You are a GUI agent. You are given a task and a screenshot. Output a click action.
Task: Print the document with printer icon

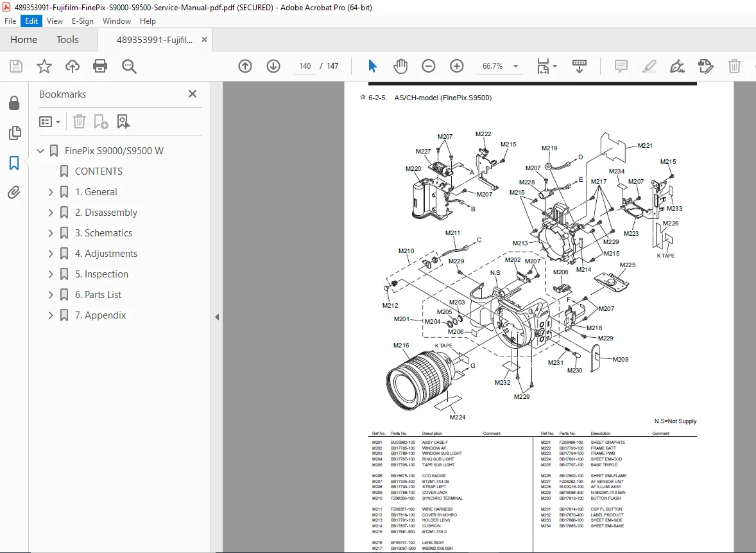(x=100, y=66)
